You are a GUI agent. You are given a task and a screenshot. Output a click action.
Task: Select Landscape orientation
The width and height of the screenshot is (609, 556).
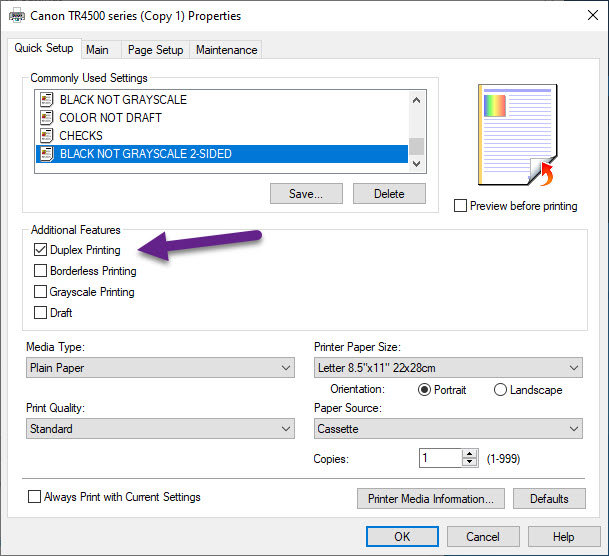point(500,389)
